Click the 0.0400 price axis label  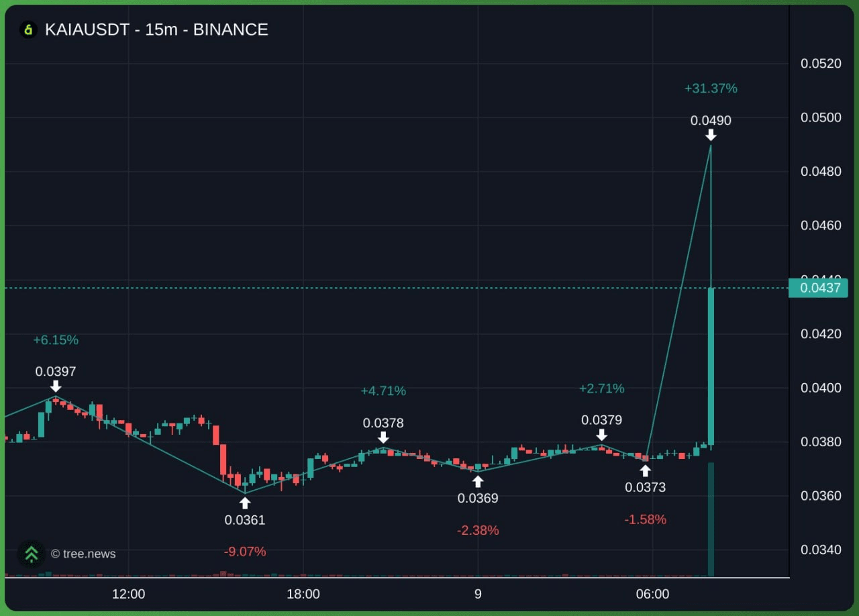(821, 388)
